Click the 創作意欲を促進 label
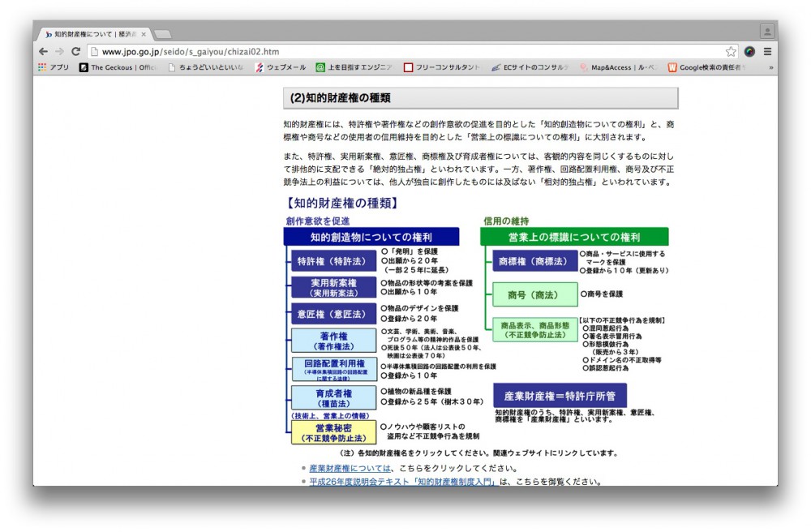The width and height of the screenshot is (811, 532). pyautogui.click(x=318, y=221)
